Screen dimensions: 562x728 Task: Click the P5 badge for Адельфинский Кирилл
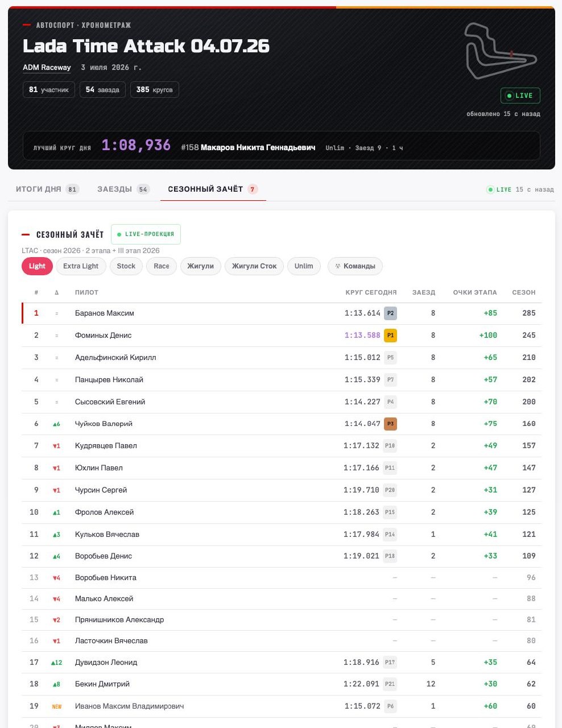click(x=390, y=358)
